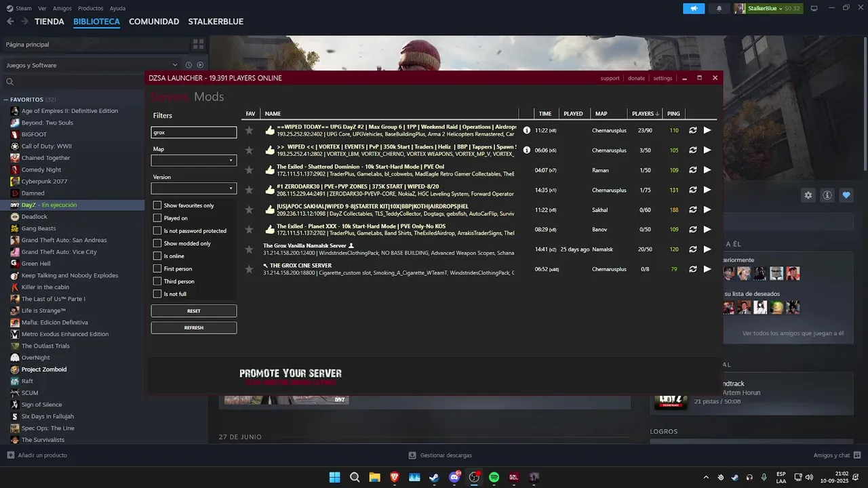Viewport: 868px width, 488px height.
Task: Open the COMUNIDAD tab in Steam
Action: click(154, 22)
